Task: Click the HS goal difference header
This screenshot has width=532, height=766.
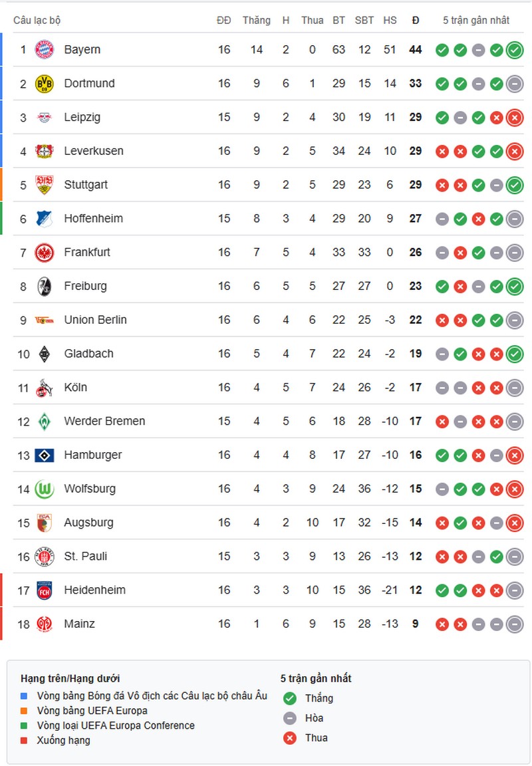Action: tap(390, 21)
